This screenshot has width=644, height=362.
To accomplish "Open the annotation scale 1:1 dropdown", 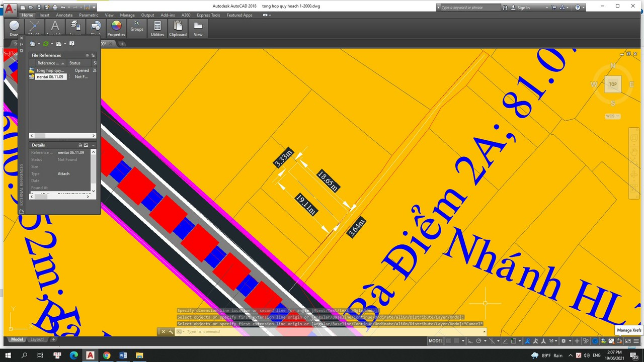I will coord(554,341).
